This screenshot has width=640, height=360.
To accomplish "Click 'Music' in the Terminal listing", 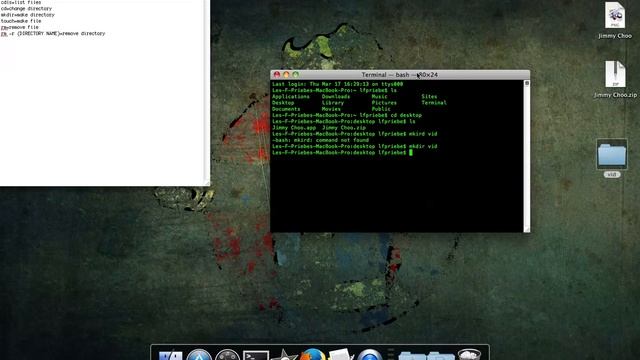I will tap(379, 97).
